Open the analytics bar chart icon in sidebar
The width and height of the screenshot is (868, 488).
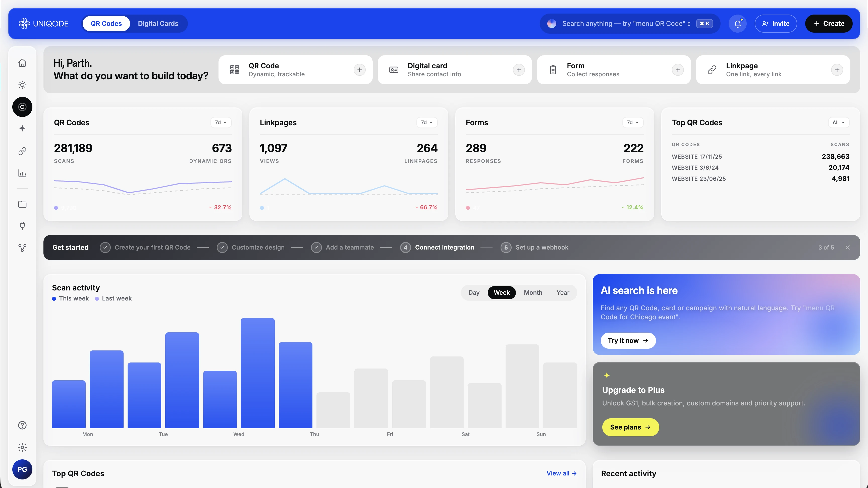tap(22, 173)
